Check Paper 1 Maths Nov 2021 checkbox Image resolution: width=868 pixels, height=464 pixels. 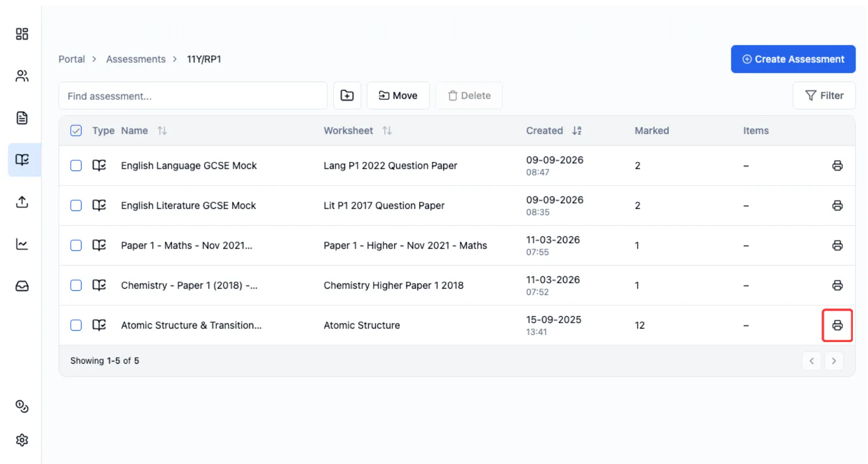tap(76, 245)
